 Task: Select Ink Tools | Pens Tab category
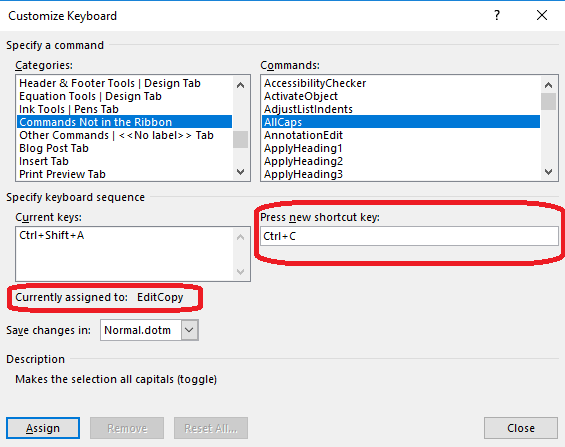124,109
